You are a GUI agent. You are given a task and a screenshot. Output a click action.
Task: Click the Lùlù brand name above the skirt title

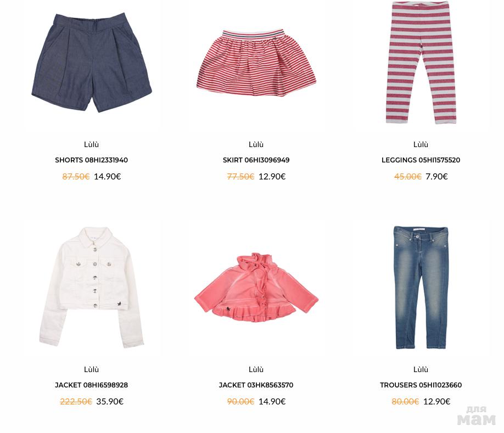pyautogui.click(x=256, y=144)
